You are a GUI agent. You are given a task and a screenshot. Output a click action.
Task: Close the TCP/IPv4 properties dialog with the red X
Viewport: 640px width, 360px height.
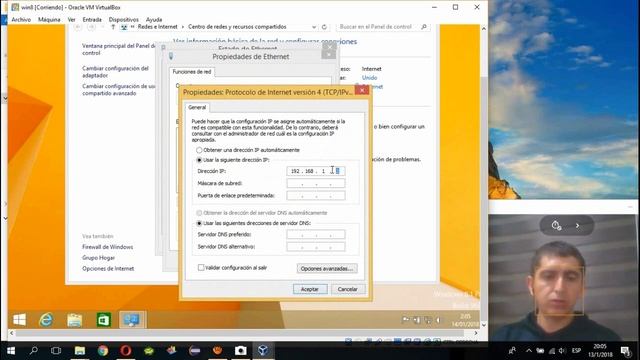coord(362,90)
